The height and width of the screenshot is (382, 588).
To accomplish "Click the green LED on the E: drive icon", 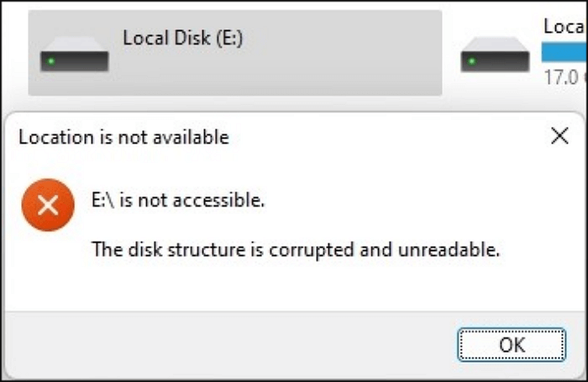I will 51,61.
